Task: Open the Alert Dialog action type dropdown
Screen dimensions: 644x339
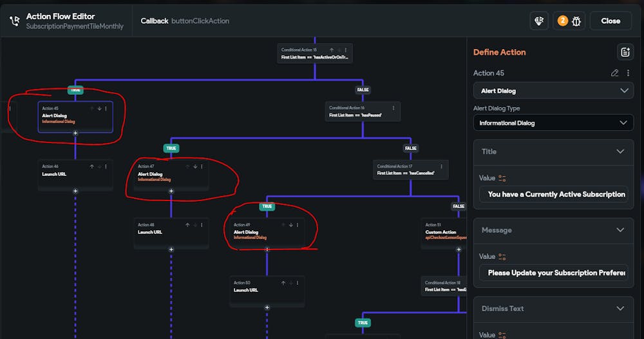Action: (x=553, y=91)
